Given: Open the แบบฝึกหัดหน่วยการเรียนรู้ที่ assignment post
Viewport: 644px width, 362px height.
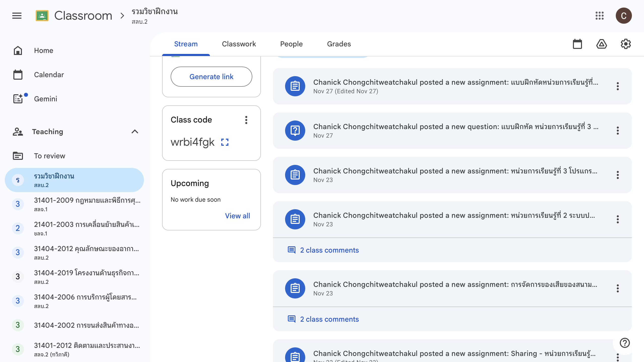Looking at the screenshot, I should (x=452, y=86).
